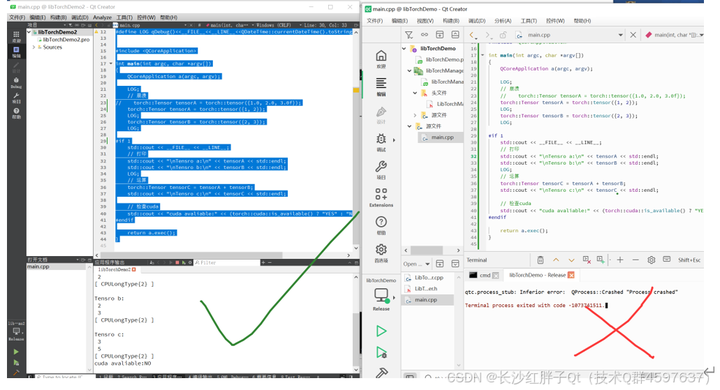Go to next item arrow in Terminal toolbar

pyautogui.click(x=571, y=260)
